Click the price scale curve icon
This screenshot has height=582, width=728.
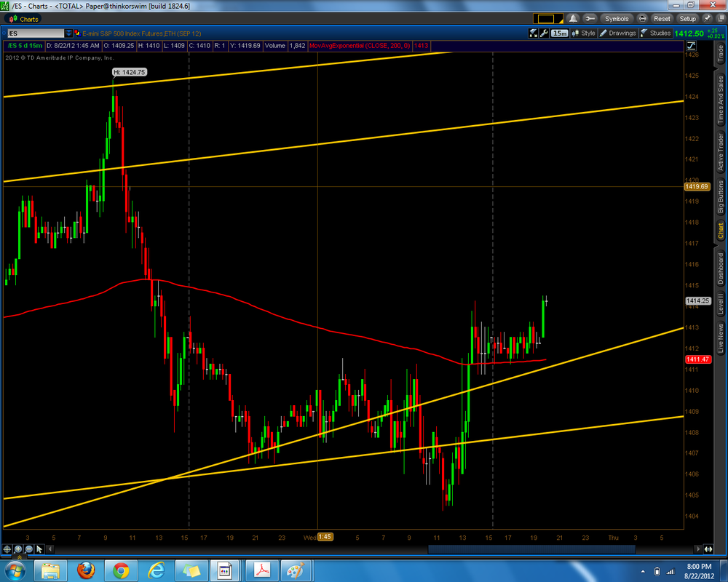[x=692, y=46]
